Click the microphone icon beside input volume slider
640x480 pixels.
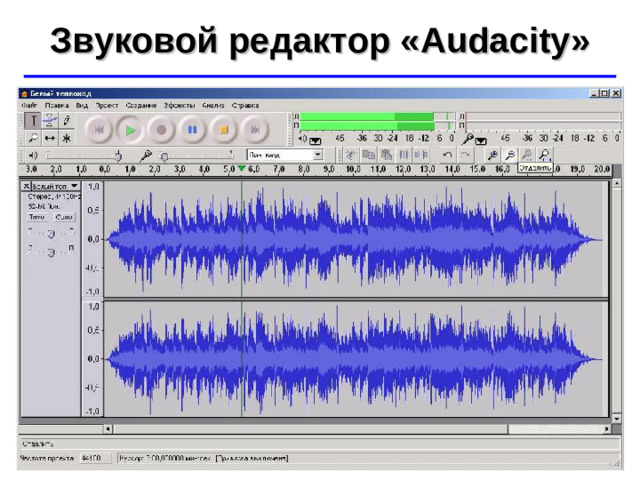[x=145, y=156]
